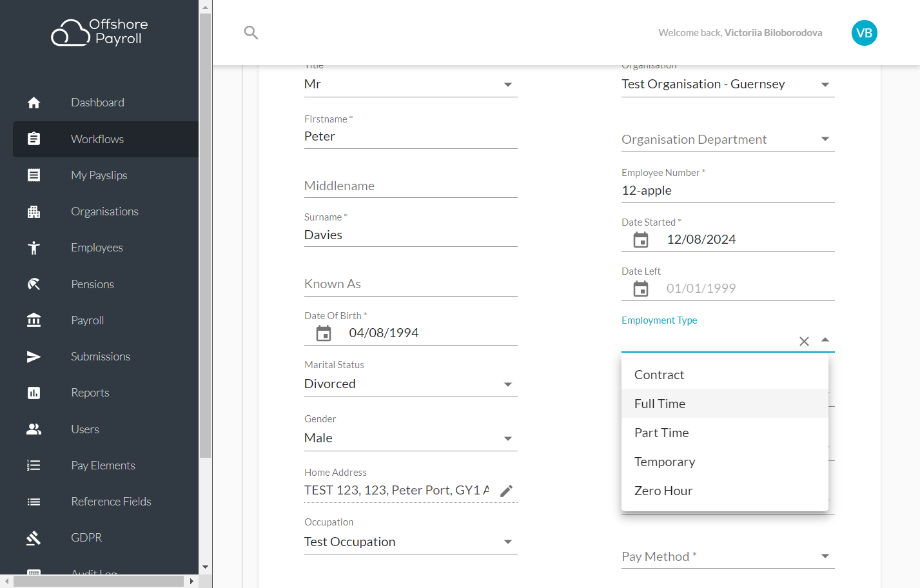Click the Workflows clipboard icon
Screen dimensions: 920x588
[x=34, y=139]
